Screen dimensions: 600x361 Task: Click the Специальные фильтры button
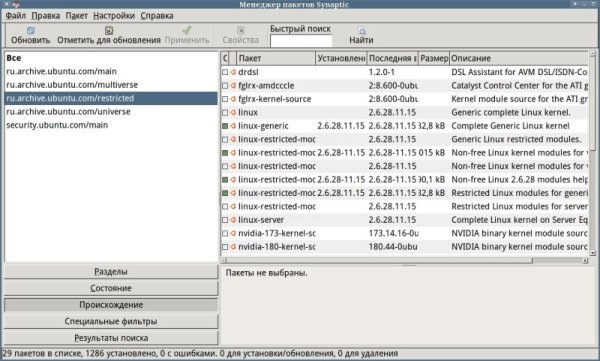click(111, 321)
